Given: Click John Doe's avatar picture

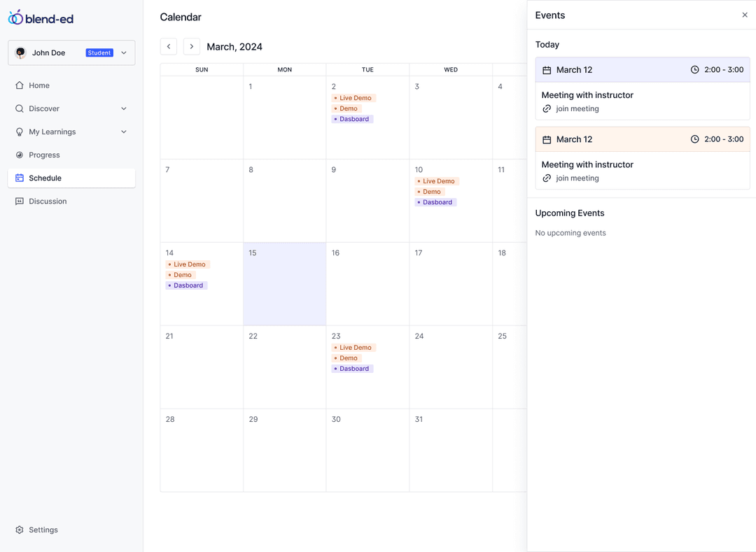Looking at the screenshot, I should (20, 52).
